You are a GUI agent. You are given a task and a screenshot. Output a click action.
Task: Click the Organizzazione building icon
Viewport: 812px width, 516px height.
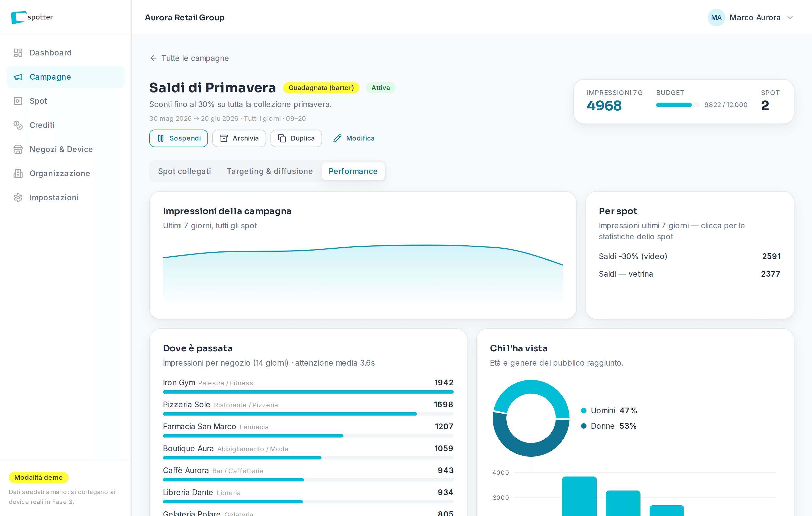(18, 173)
